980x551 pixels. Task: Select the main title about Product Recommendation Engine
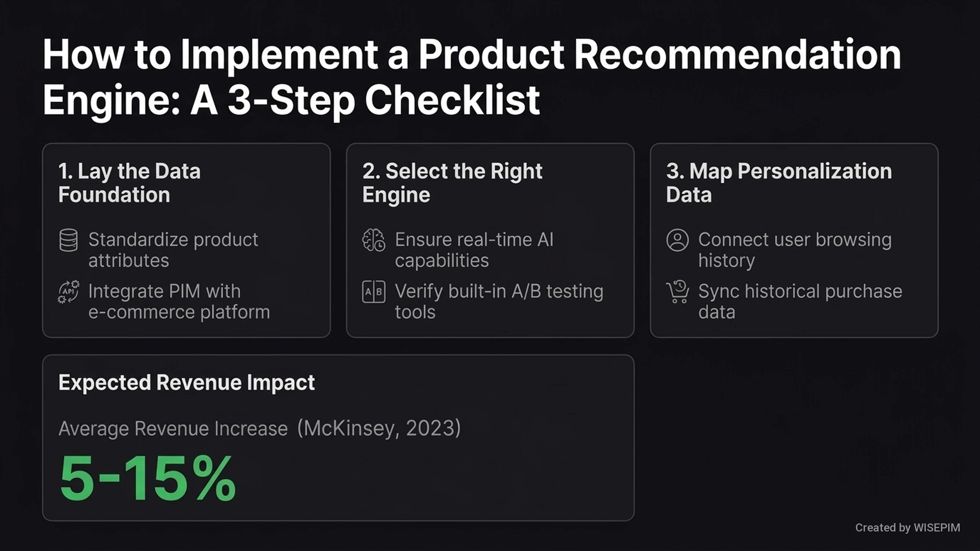click(471, 77)
